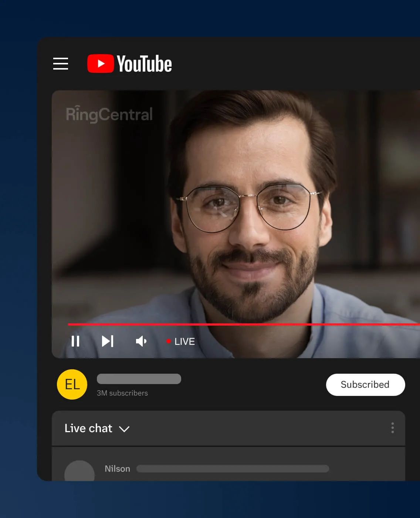Click the RingCentral watermark in video

click(x=109, y=114)
